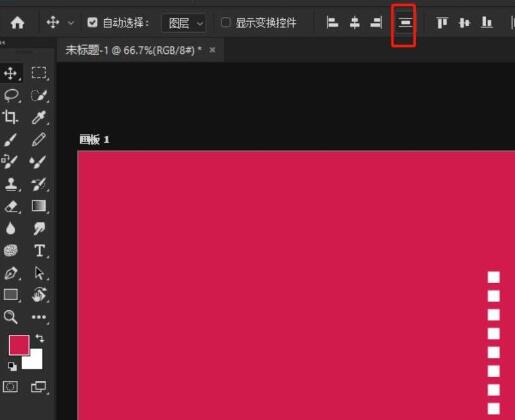515x420 pixels.
Task: Open the Edit Toolbar three-dots menu
Action: click(x=39, y=317)
